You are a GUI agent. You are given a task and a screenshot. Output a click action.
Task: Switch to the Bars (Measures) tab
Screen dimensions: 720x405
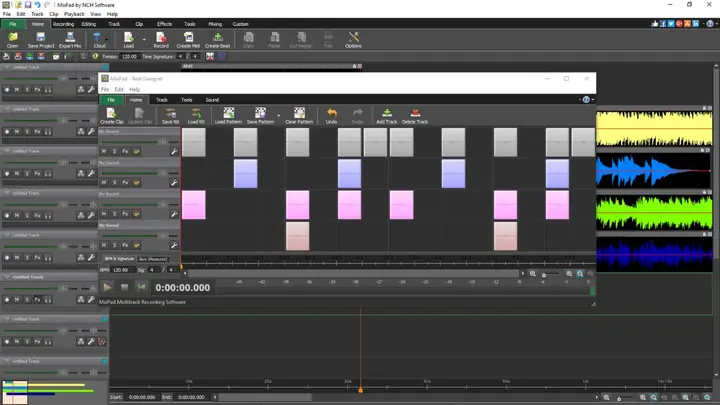(x=153, y=259)
